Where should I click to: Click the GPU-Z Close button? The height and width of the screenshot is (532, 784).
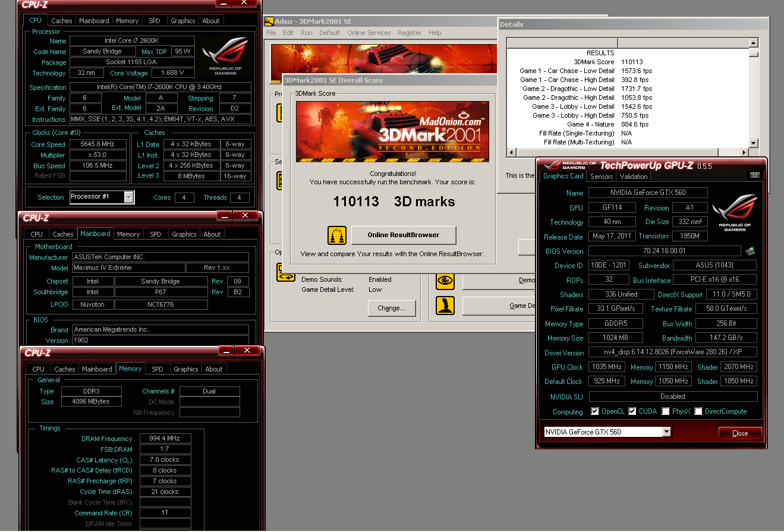click(x=740, y=433)
